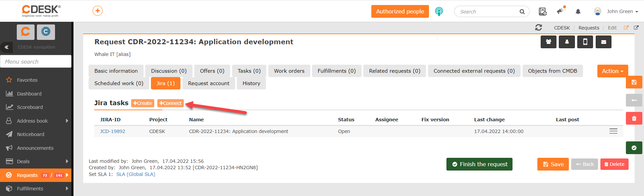Go to CDESK breadcrumb link

pos(562,28)
